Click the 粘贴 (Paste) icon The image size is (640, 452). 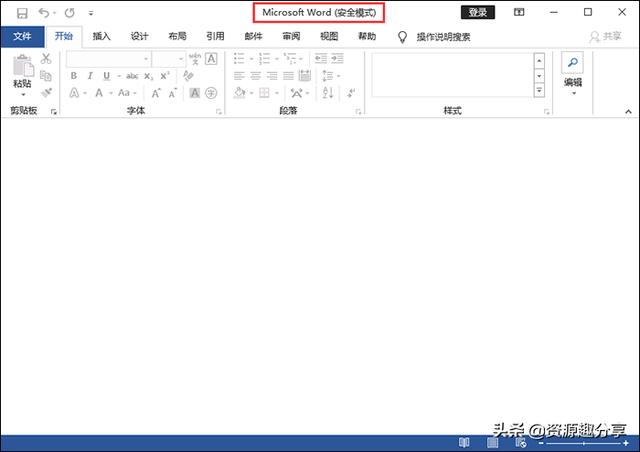click(x=23, y=66)
